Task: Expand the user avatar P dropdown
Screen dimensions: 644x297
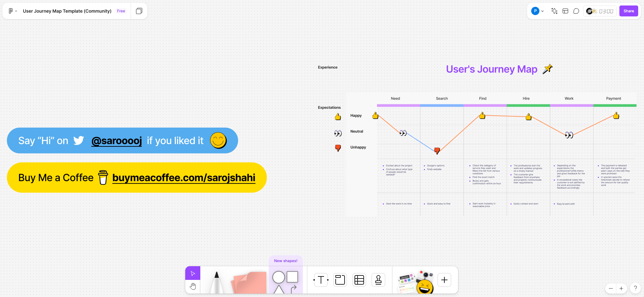Action: tap(538, 11)
